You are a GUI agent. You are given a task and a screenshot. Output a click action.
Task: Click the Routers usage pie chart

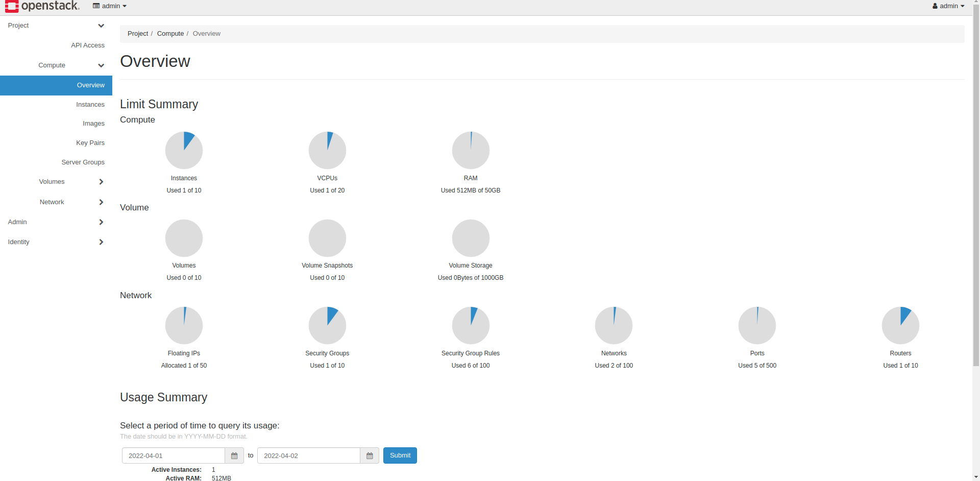click(x=900, y=326)
